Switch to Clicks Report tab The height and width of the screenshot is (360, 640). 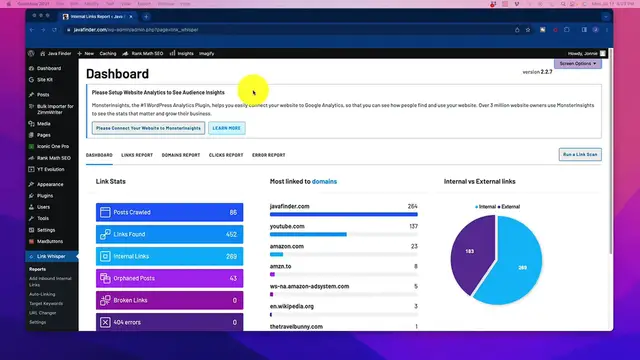click(226, 155)
